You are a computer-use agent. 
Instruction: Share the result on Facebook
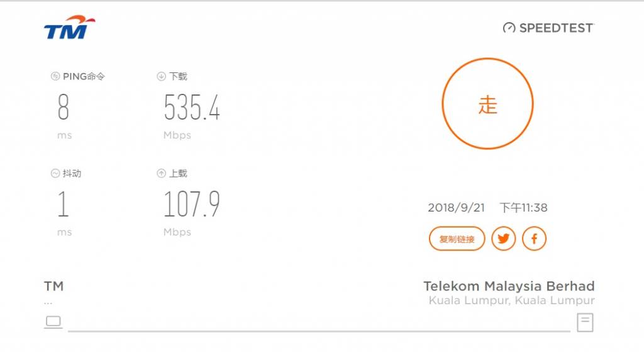pyautogui.click(x=534, y=239)
